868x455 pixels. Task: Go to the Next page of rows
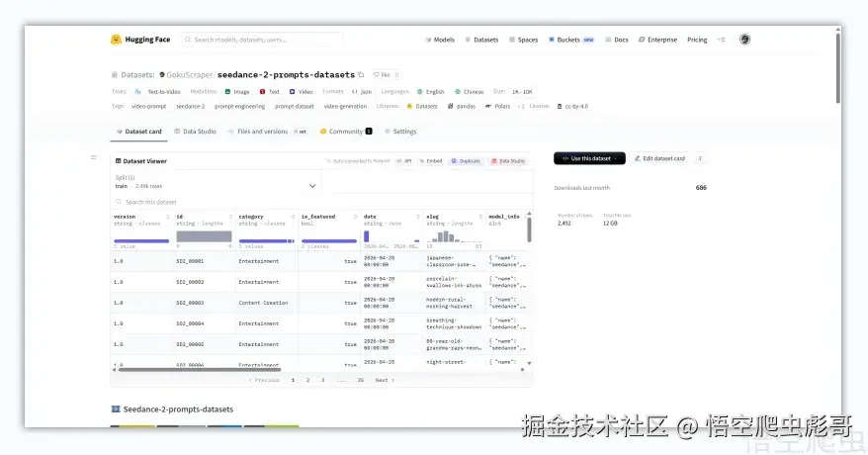click(x=385, y=380)
